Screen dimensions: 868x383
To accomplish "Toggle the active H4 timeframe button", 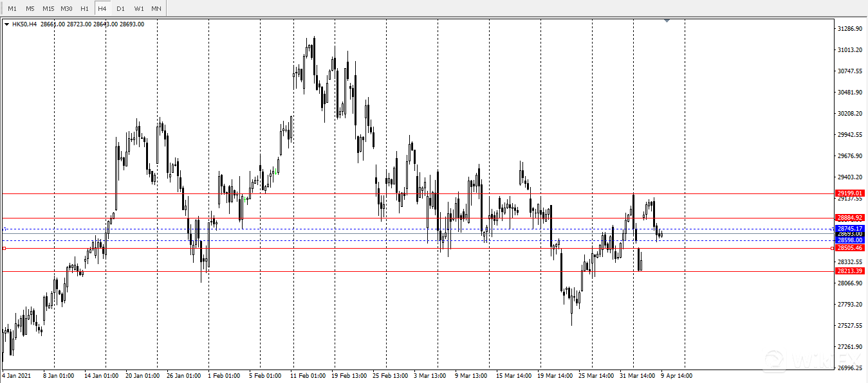I will [102, 8].
